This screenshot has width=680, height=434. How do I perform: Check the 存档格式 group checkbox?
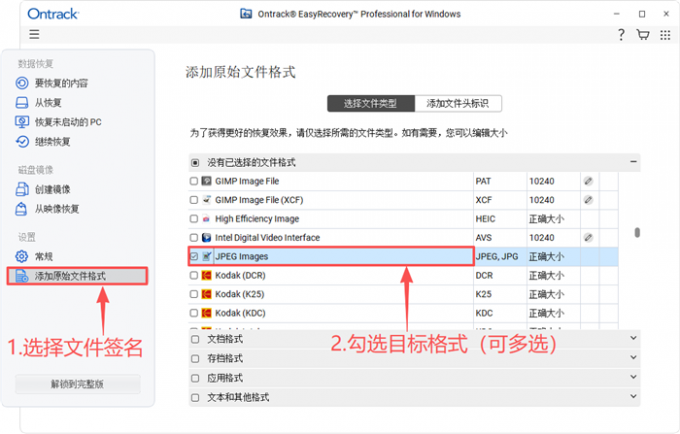[x=195, y=359]
